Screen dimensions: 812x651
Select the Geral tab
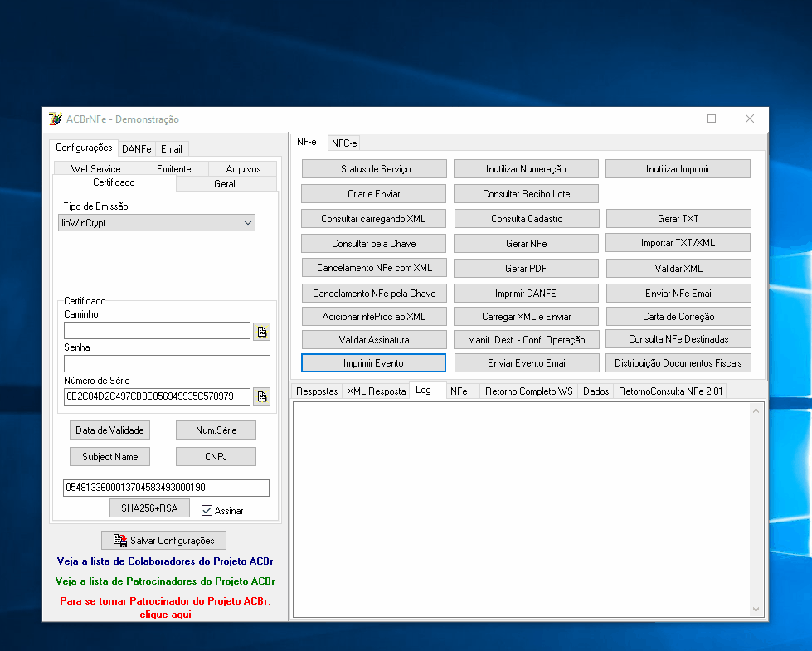(225, 184)
